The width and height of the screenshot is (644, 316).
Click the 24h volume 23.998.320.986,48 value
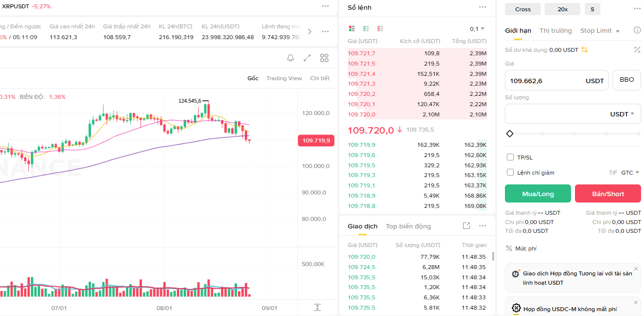[228, 37]
